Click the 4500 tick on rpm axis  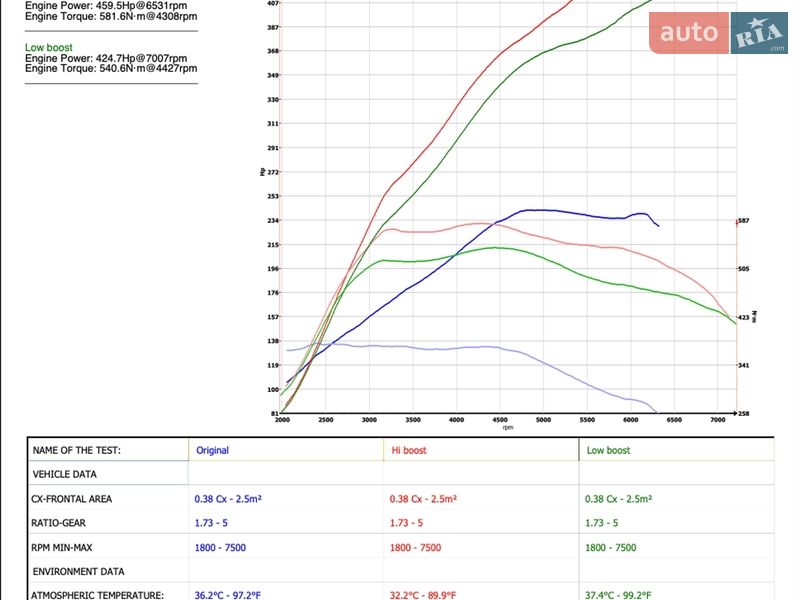coord(500,420)
